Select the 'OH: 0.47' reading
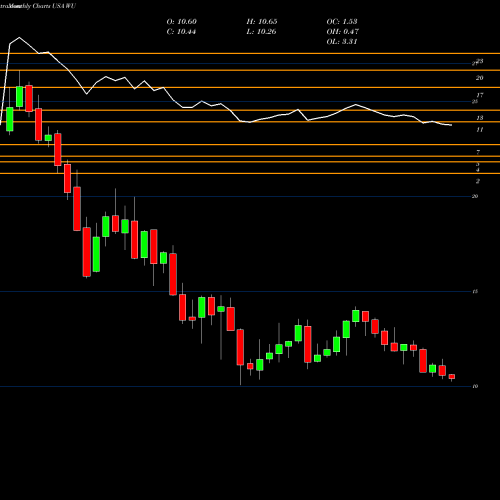The height and width of the screenshot is (500, 500). [x=343, y=32]
